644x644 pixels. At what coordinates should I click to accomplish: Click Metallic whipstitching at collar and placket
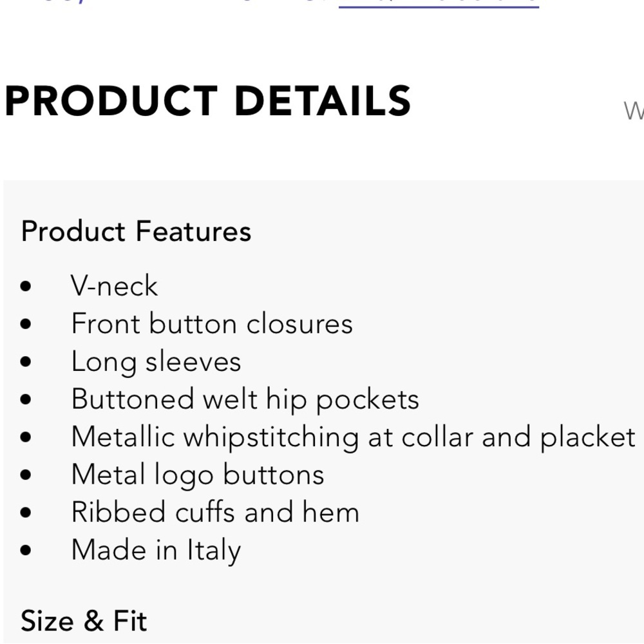pos(353,437)
